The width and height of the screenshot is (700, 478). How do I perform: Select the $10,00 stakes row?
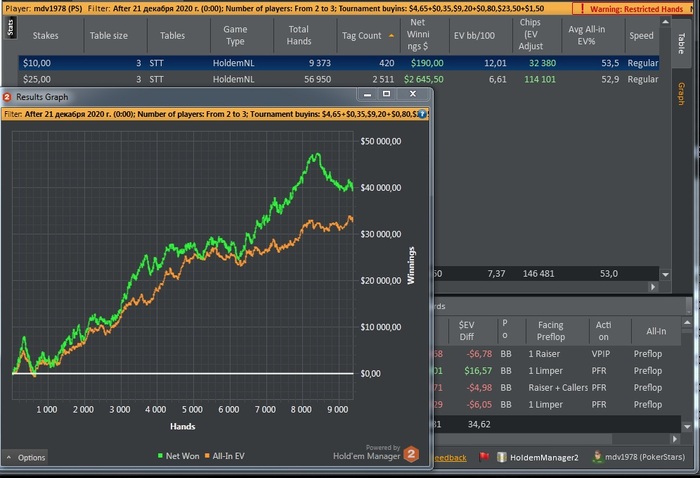[338, 63]
